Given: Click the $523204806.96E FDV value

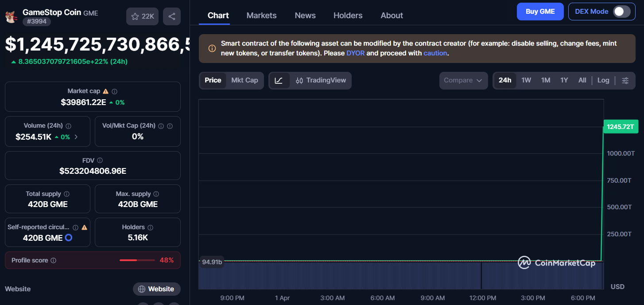Looking at the screenshot, I should coord(93,171).
